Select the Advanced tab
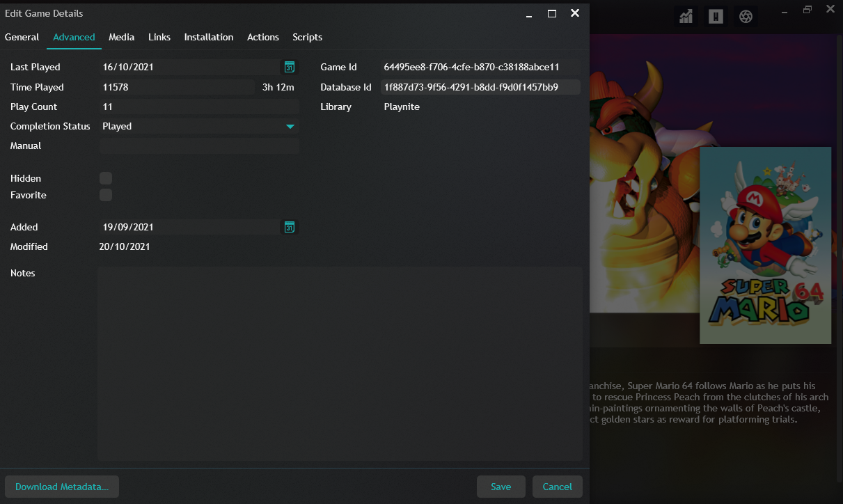This screenshot has width=843, height=504. pyautogui.click(x=74, y=37)
